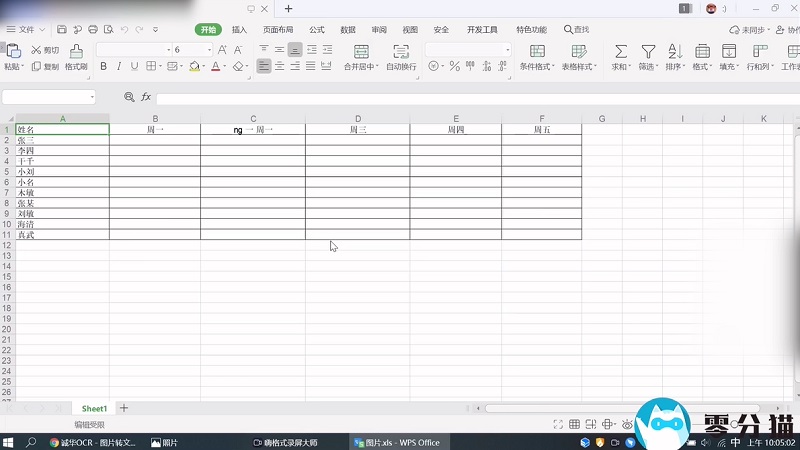The height and width of the screenshot is (450, 800).
Task: Click the Merge and Center icon
Action: (x=361, y=51)
